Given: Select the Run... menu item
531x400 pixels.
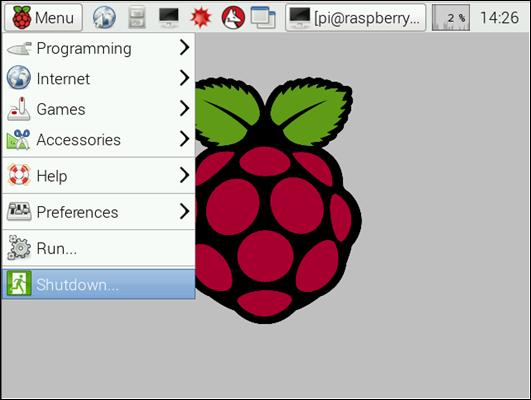Looking at the screenshot, I should [99, 248].
